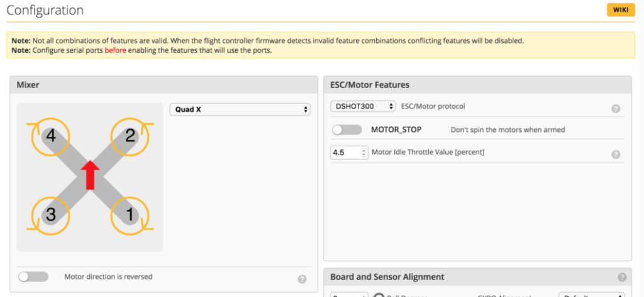
Task: Show help for Board and Sensor Alignment
Action: point(622,277)
